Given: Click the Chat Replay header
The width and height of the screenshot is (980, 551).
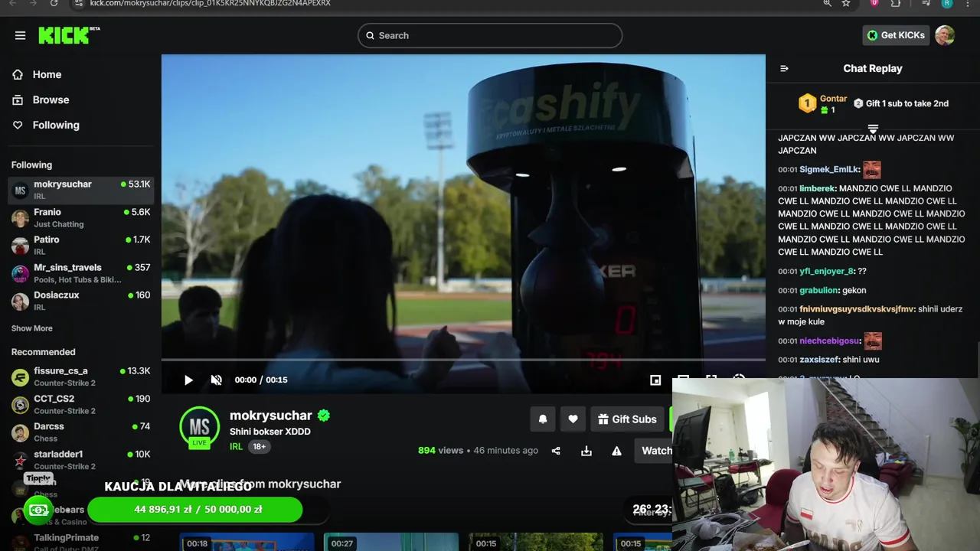Looking at the screenshot, I should pos(873,68).
